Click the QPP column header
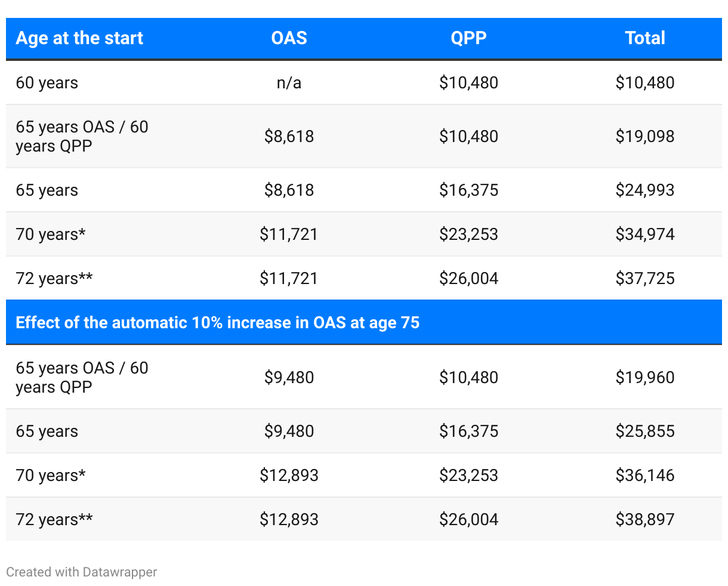728x586 pixels. point(468,38)
